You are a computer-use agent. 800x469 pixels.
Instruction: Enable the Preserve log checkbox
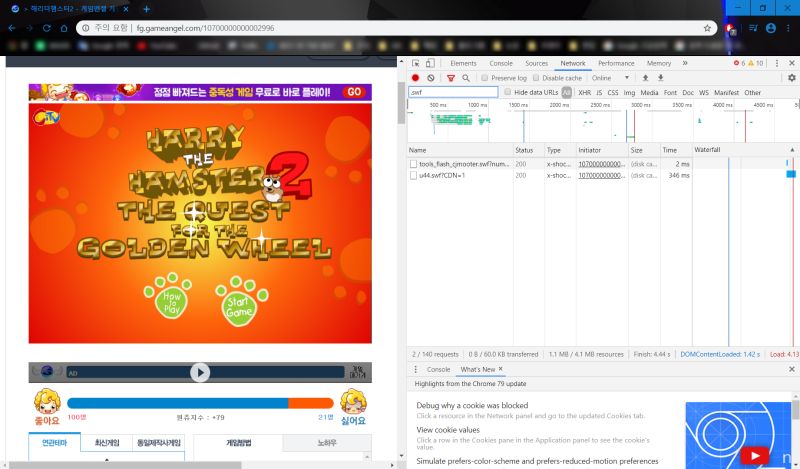[x=485, y=78]
